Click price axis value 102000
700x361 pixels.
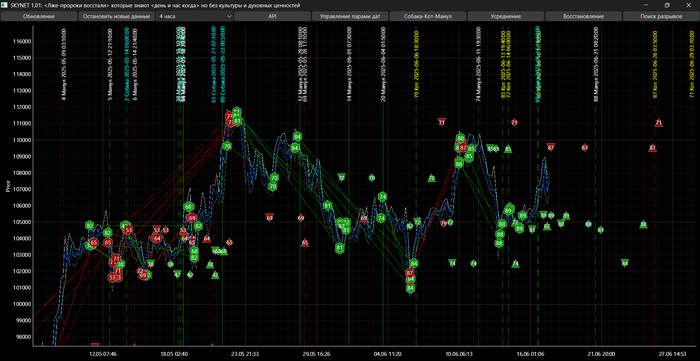tap(23, 271)
